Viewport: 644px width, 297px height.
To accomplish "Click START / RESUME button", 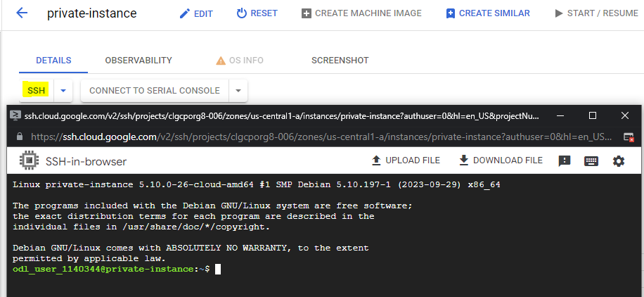I will pyautogui.click(x=596, y=13).
